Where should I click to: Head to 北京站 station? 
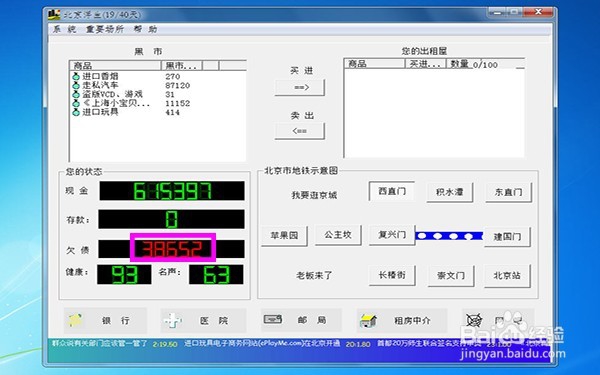[507, 276]
